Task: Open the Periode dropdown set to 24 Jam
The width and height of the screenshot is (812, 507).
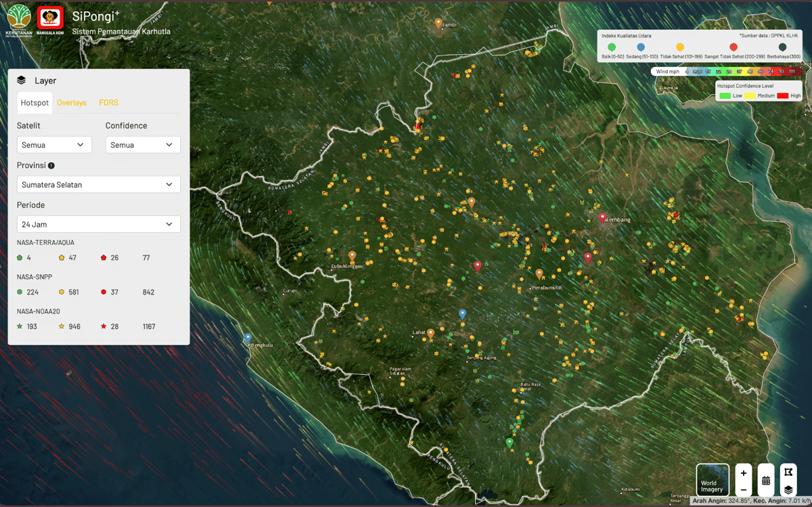Action: 99,224
